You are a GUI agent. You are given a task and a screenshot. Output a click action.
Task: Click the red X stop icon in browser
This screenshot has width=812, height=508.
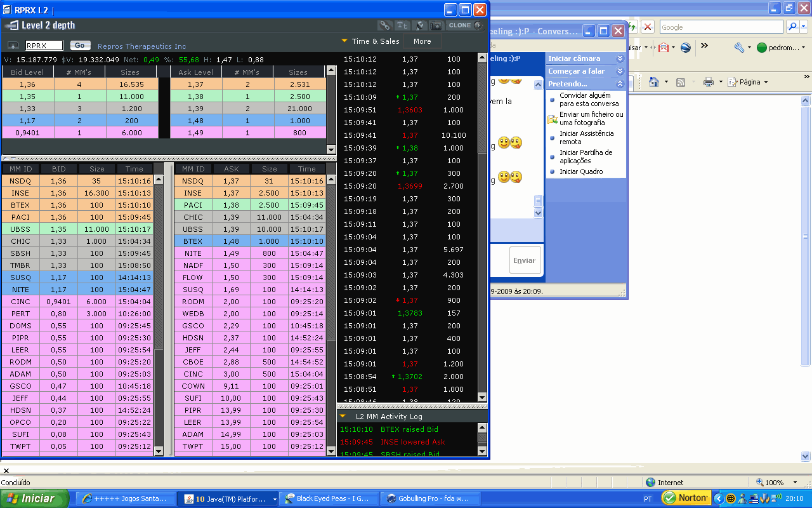point(648,27)
